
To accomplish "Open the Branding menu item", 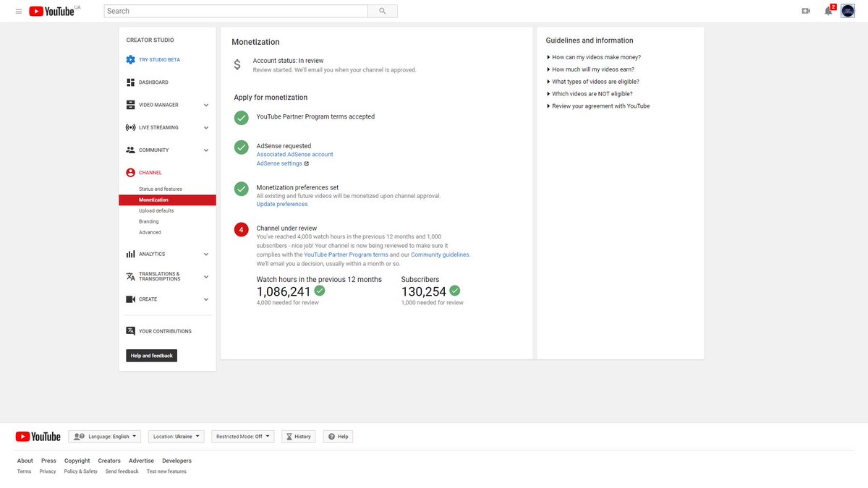I will [x=149, y=221].
